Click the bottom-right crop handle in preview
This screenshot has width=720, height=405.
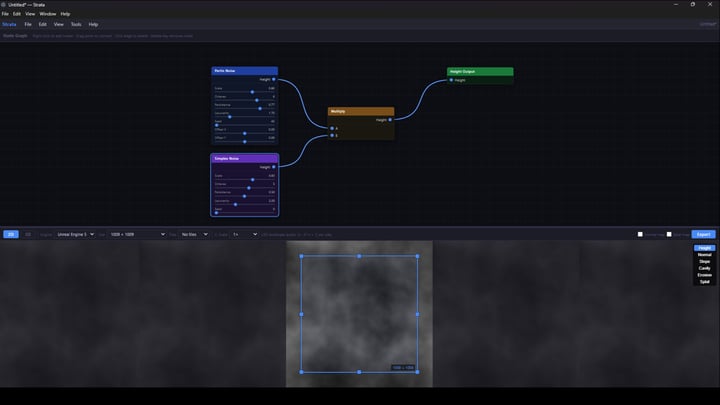click(417, 372)
